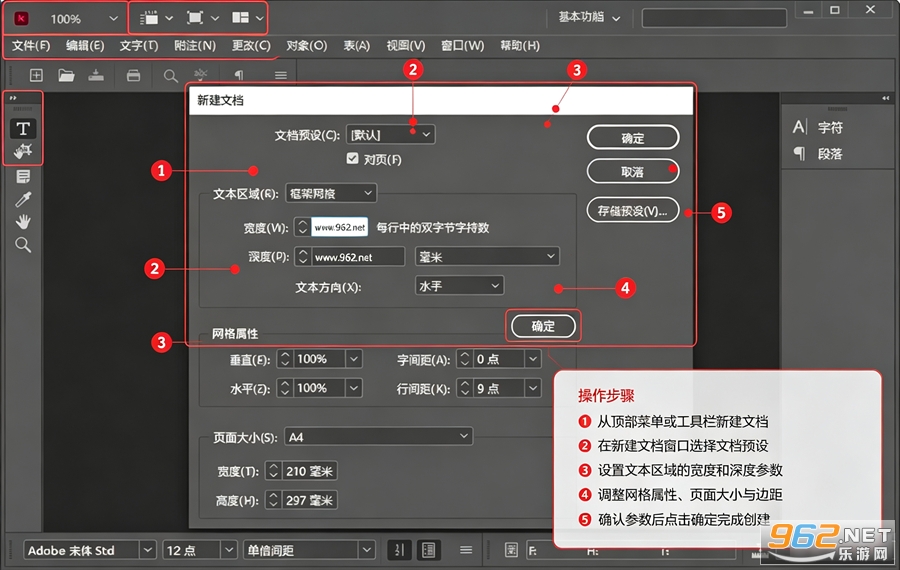This screenshot has width=900, height=570.
Task: Open the 更改(C) menu
Action: [x=251, y=45]
